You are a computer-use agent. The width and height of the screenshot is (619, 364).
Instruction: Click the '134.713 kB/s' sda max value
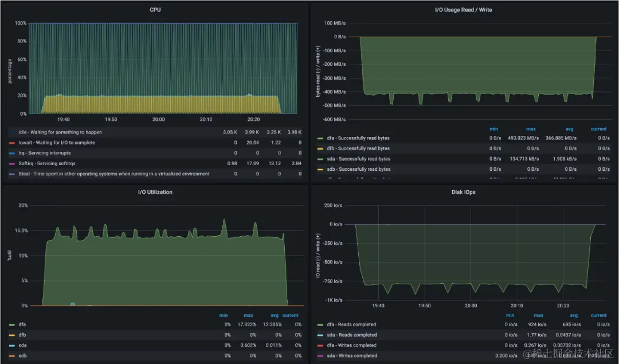[x=524, y=159]
